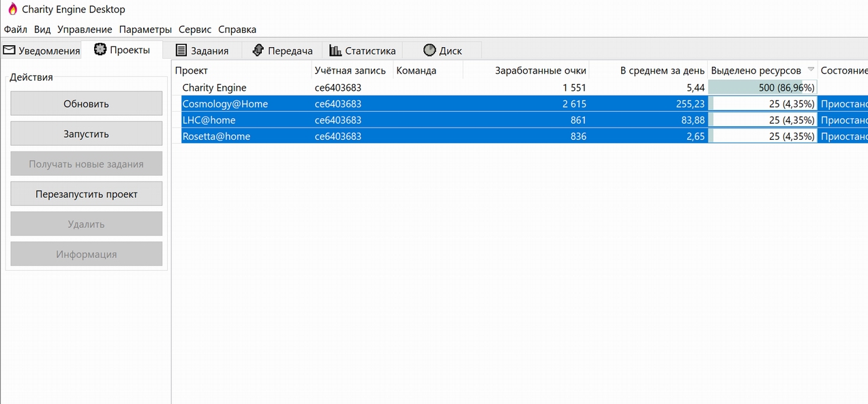Click the envelope icon on Уведомления tab
The height and width of the screenshot is (404, 868).
[10, 50]
